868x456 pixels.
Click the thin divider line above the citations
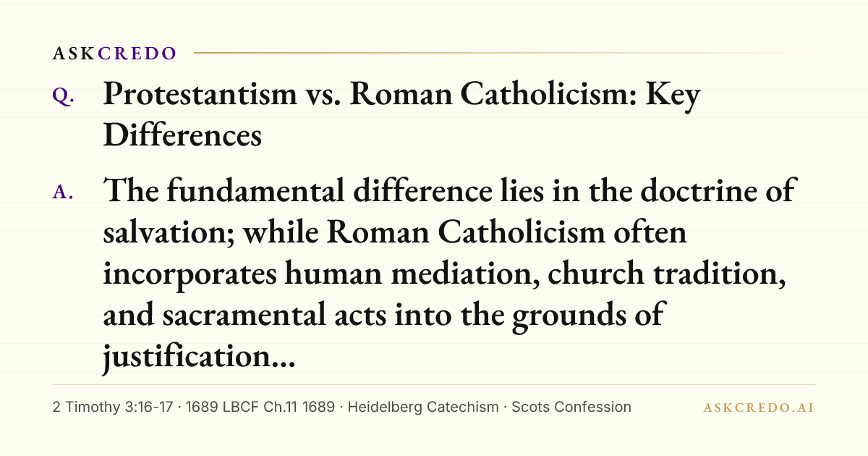(434, 384)
